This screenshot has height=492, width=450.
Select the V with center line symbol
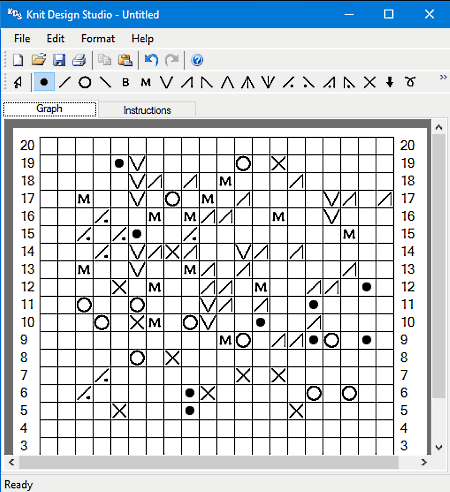(268, 82)
